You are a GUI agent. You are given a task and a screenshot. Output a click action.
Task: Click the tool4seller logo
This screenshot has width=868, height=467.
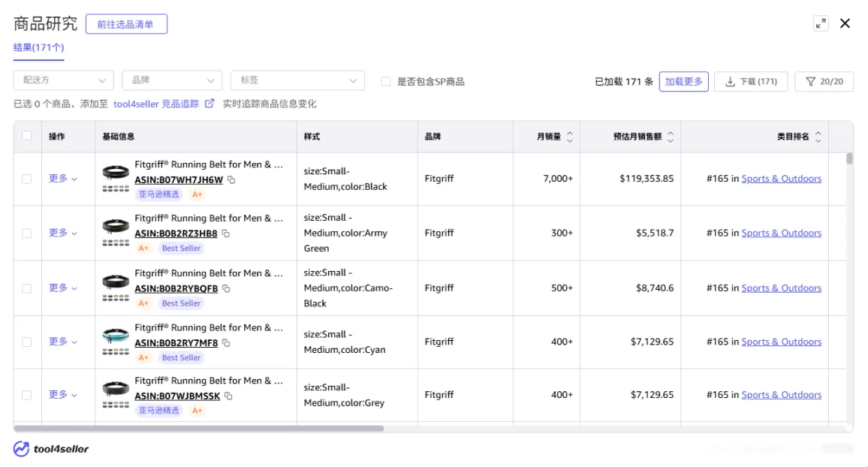pyautogui.click(x=51, y=449)
